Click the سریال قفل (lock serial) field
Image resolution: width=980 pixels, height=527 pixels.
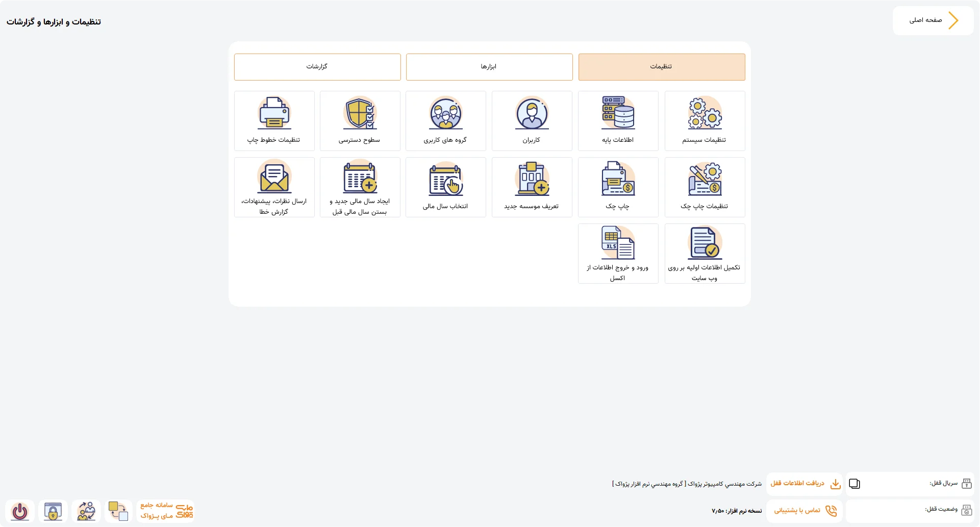910,484
